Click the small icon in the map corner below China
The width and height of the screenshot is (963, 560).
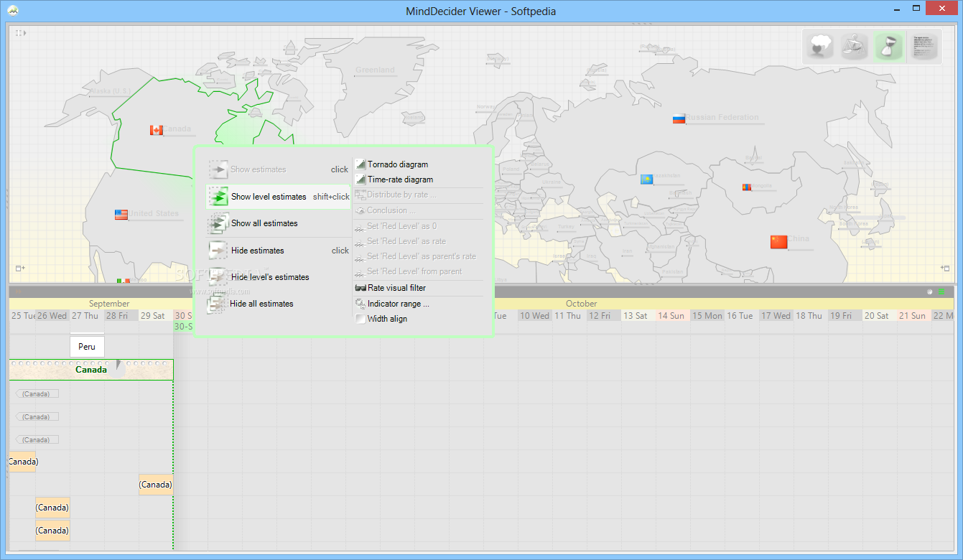point(945,269)
